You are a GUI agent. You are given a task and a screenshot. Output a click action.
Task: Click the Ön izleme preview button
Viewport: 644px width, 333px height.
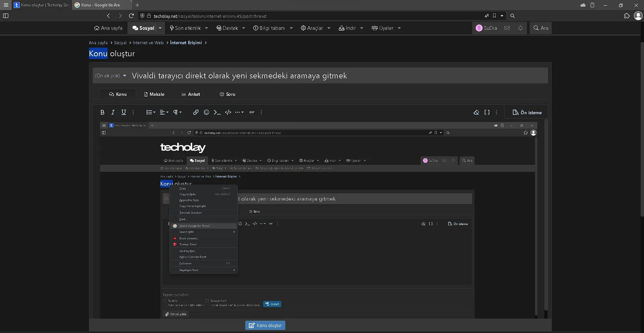[527, 113]
